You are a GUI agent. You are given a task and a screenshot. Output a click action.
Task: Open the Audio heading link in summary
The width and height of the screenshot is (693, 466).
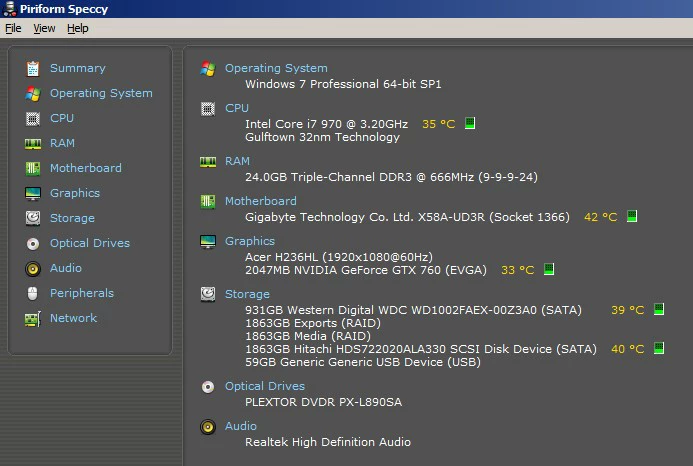(x=241, y=426)
